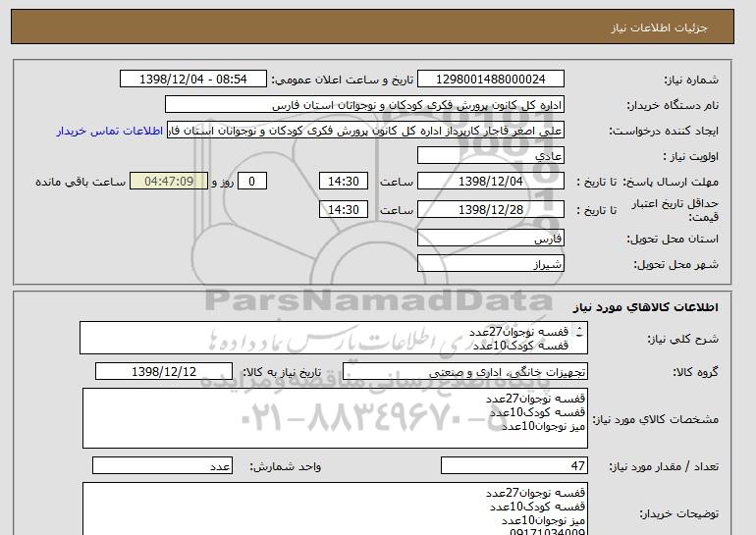Click the مشخصات کالای مورد نیاز text area
This screenshot has width=756, height=535.
tap(335, 418)
